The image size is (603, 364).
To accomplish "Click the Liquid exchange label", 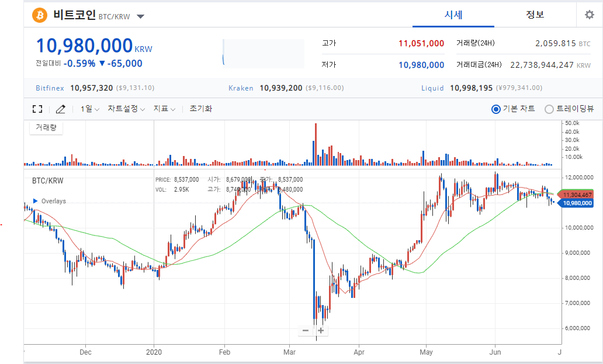I will click(x=432, y=88).
